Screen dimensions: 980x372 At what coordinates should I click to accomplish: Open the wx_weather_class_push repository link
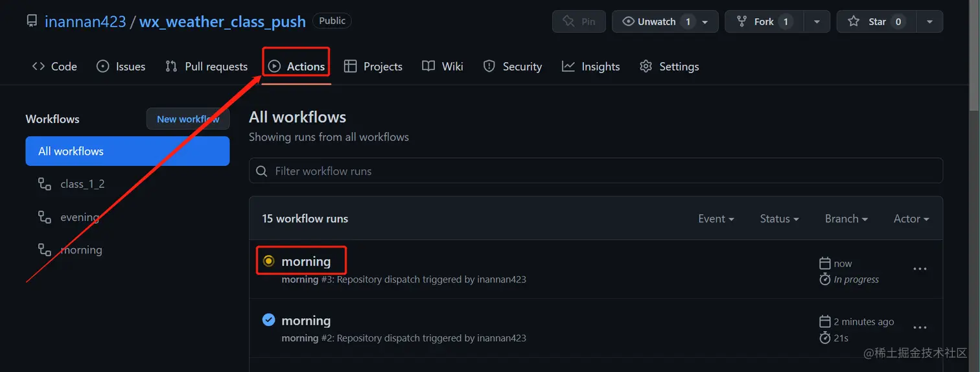pos(222,21)
